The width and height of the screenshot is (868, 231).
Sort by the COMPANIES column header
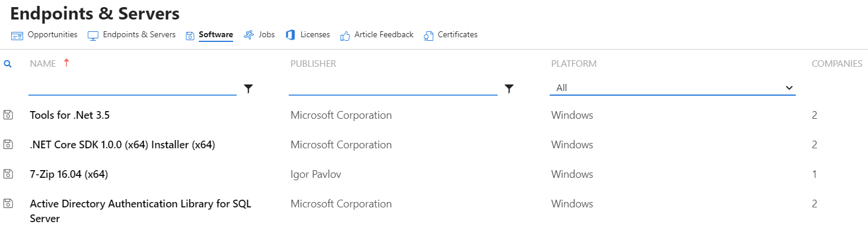(837, 64)
